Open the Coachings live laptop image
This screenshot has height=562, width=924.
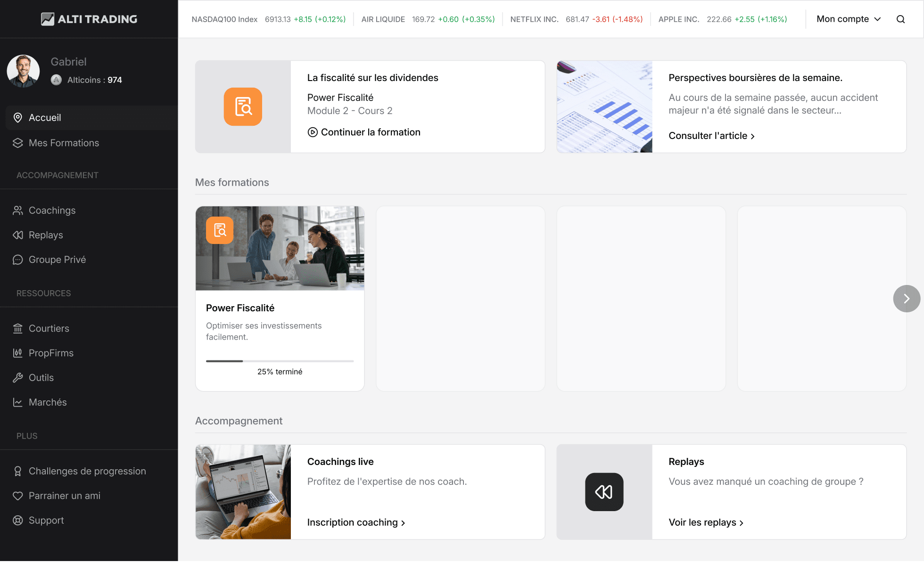[243, 492]
